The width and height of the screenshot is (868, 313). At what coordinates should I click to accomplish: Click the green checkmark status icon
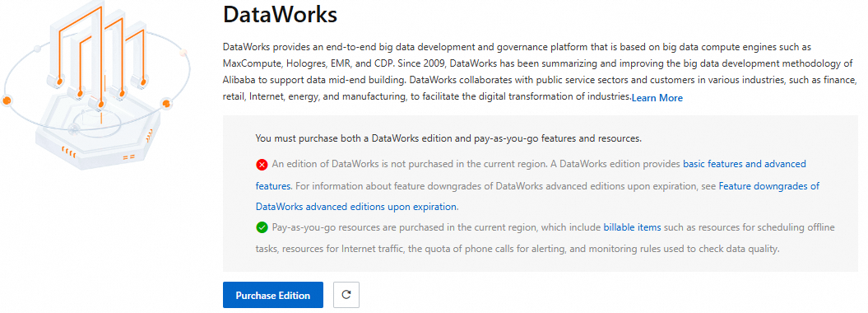pos(262,227)
